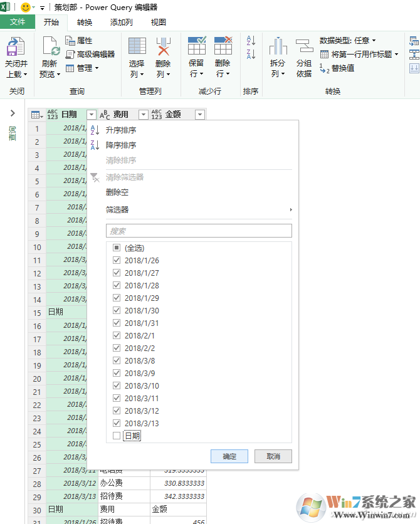Click the Remove Columns (删除列) icon
The height and width of the screenshot is (524, 420).
pos(163,46)
